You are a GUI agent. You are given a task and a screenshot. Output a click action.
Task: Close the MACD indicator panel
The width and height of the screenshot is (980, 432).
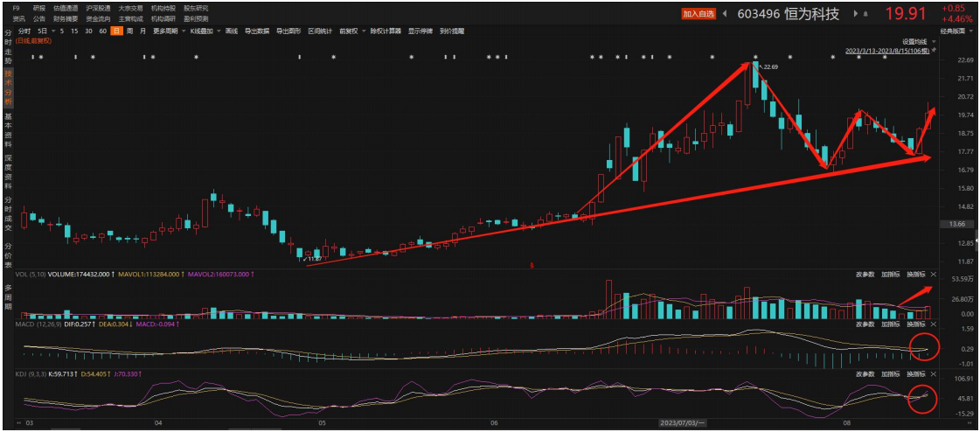pos(933,324)
